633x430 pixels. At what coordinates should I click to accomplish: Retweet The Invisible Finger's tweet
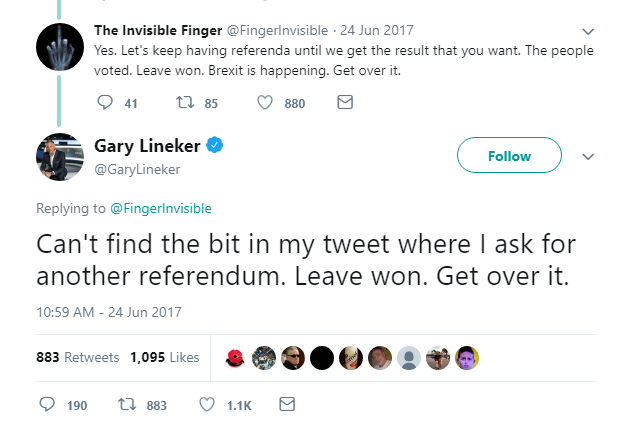[x=184, y=102]
